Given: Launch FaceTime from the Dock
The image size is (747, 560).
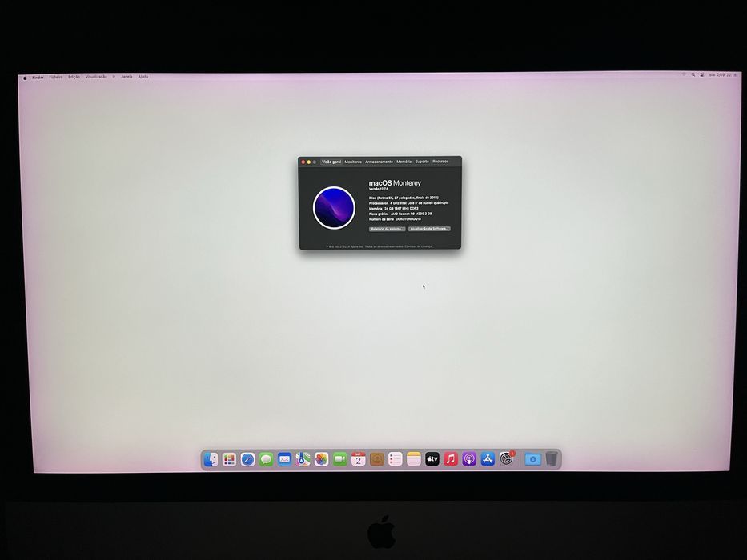Looking at the screenshot, I should [339, 459].
